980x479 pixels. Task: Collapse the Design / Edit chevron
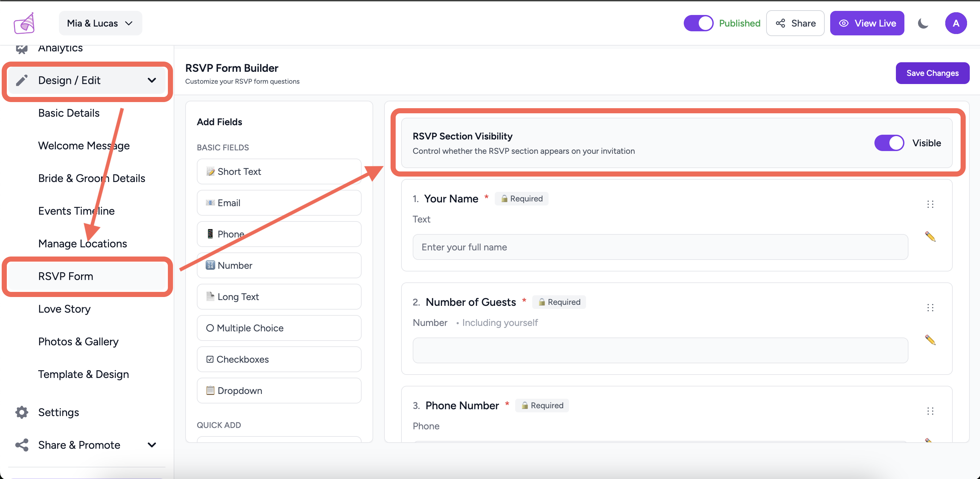tap(152, 80)
